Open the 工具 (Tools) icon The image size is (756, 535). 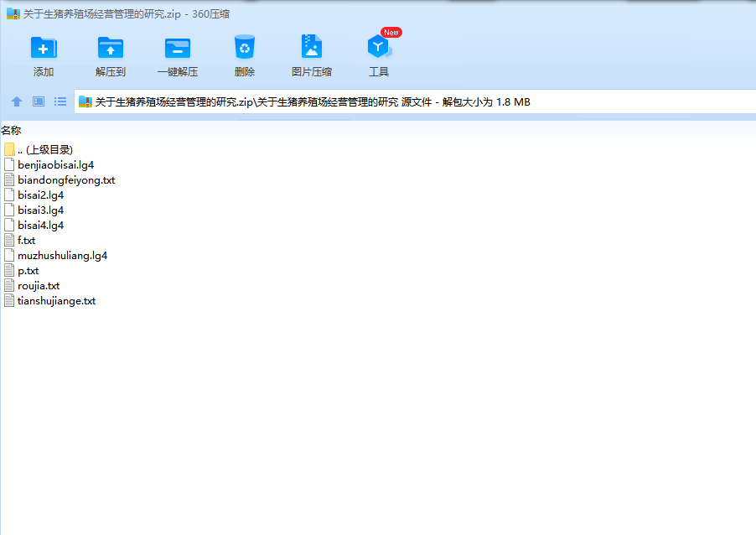pyautogui.click(x=379, y=46)
